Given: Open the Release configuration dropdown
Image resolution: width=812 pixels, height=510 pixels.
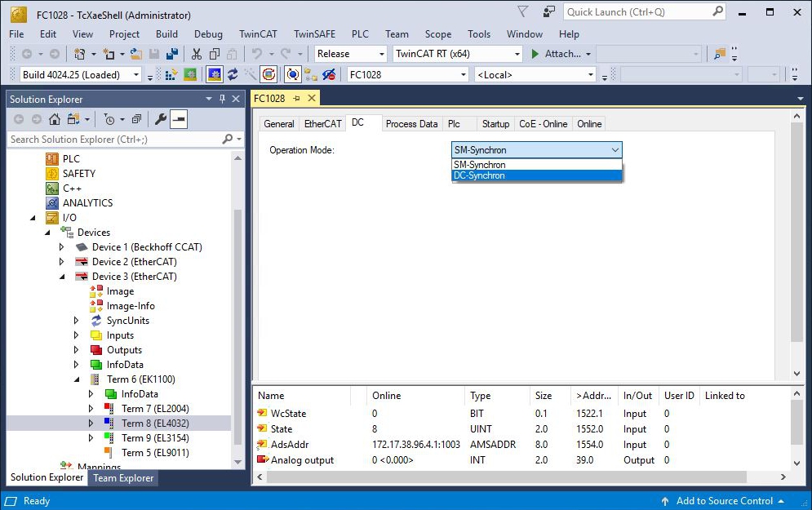Looking at the screenshot, I should [x=351, y=54].
